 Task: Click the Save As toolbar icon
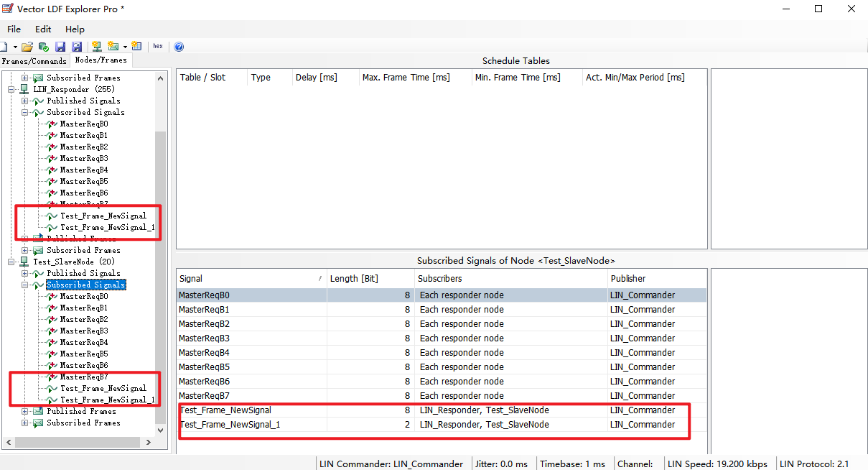point(76,47)
